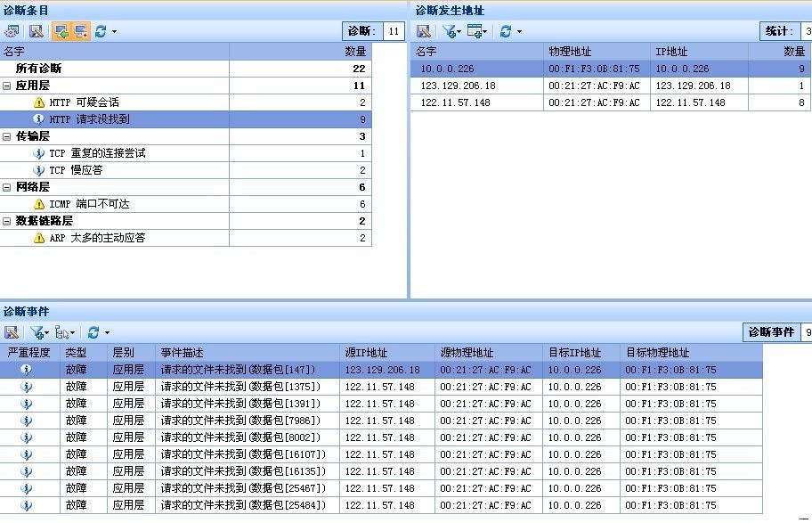Collapse the 传输层 tree group
The width and height of the screenshot is (812, 523).
[7, 136]
